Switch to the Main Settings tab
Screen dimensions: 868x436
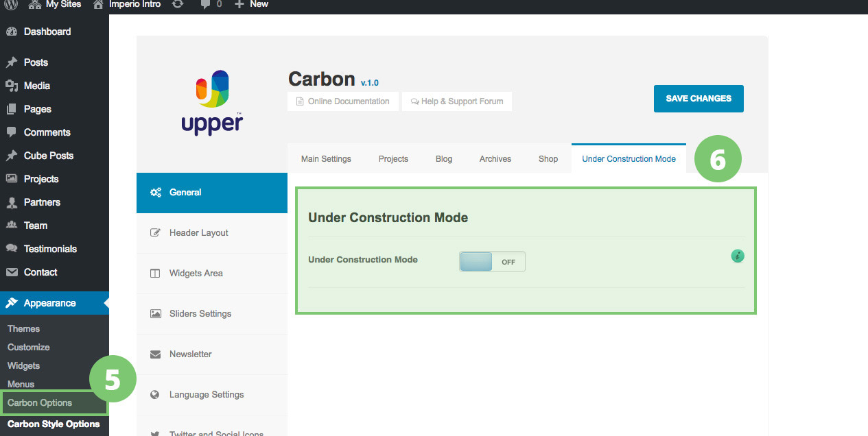(x=326, y=159)
